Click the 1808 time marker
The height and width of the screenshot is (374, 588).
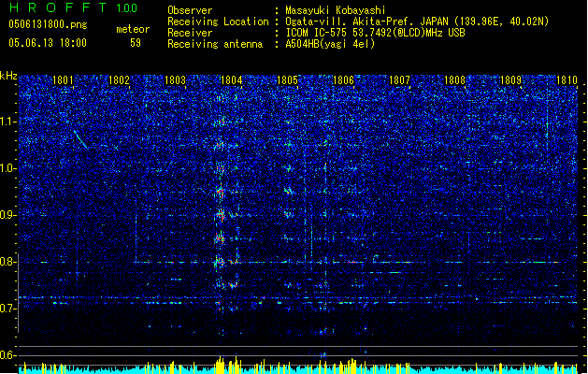pyautogui.click(x=455, y=80)
